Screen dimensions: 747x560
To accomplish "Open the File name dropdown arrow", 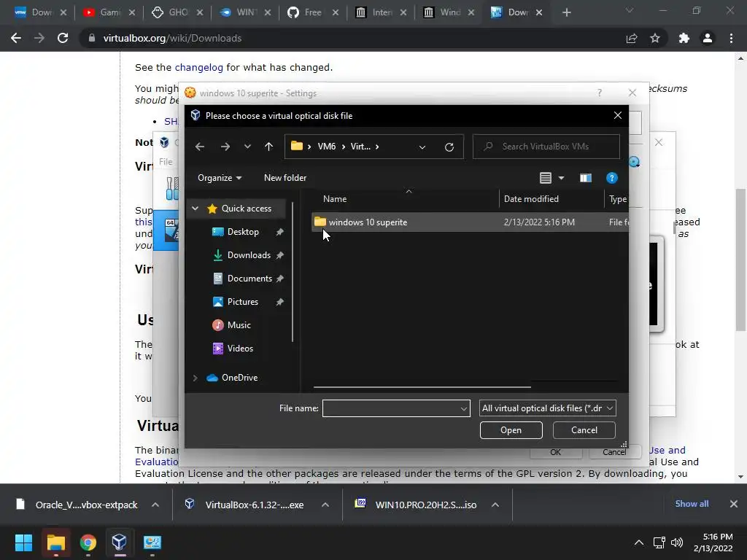I will 463,408.
